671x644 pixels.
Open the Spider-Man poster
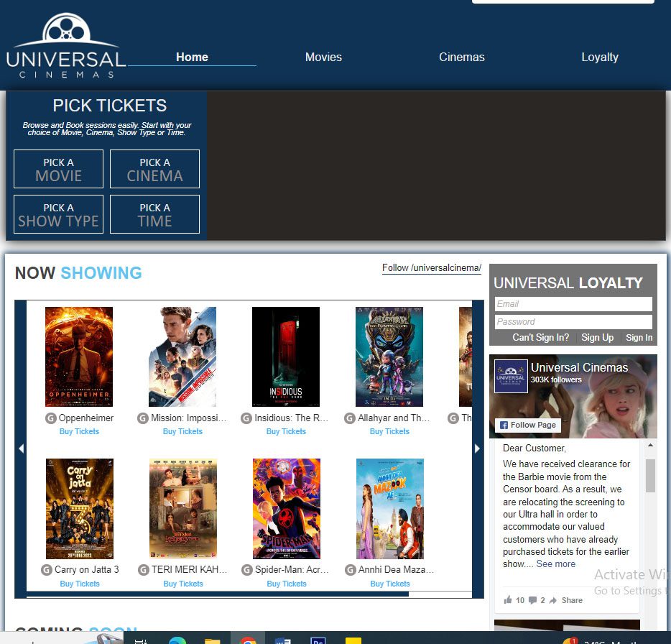point(287,509)
